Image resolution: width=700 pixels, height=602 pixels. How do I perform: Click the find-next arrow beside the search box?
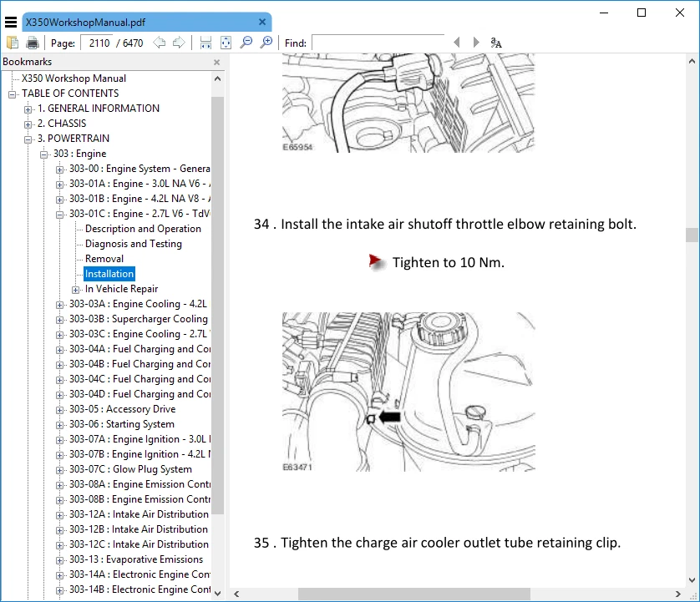[x=475, y=42]
